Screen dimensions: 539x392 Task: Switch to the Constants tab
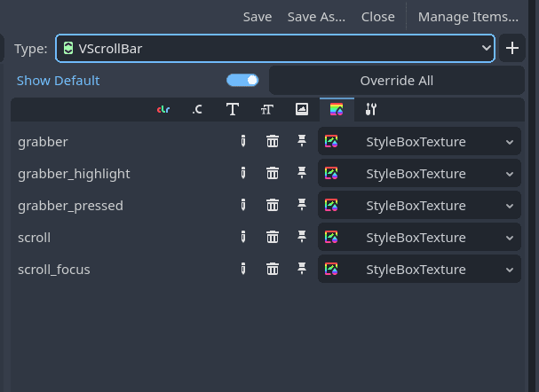tap(197, 109)
